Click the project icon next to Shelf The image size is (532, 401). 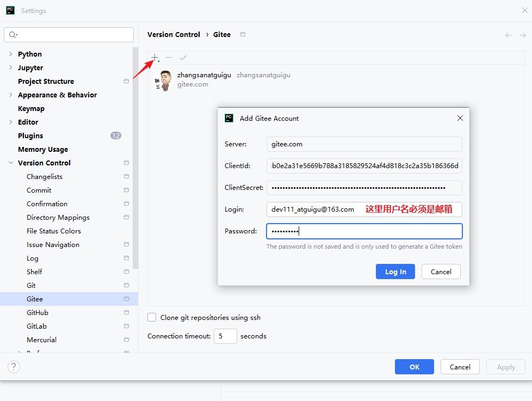coord(127,272)
